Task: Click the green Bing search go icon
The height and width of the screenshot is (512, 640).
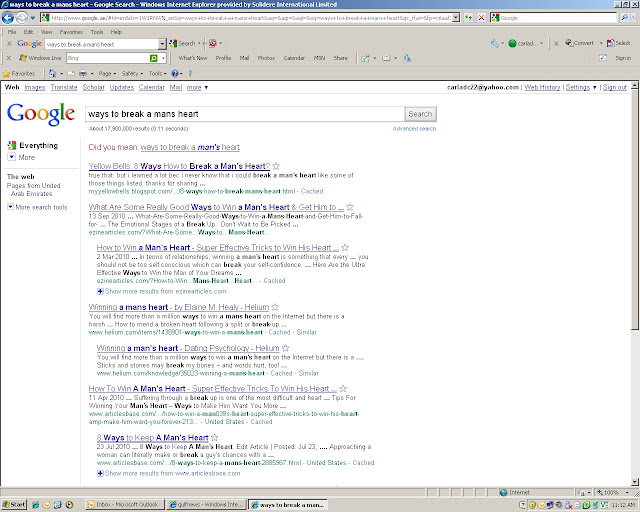Action: coord(153,58)
